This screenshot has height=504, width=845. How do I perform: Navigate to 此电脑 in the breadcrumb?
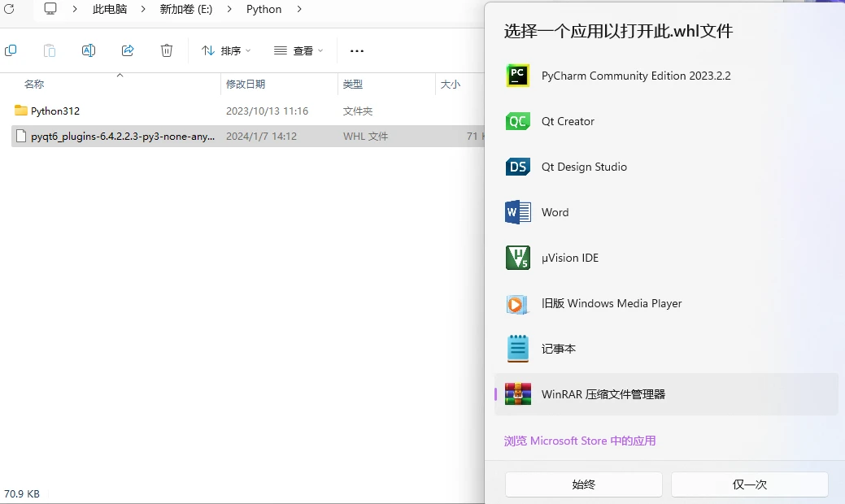point(110,9)
